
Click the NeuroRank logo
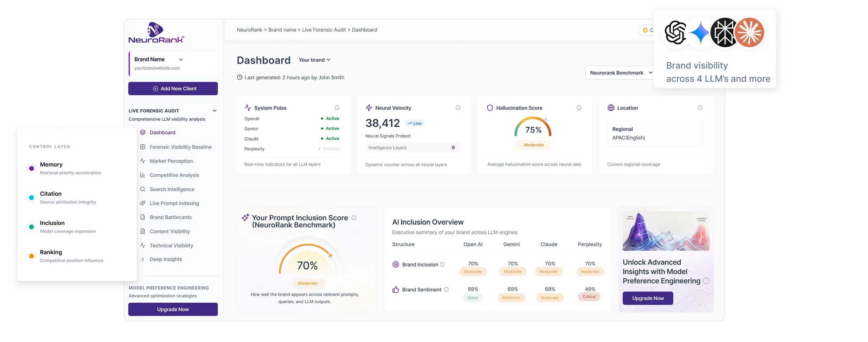(156, 33)
